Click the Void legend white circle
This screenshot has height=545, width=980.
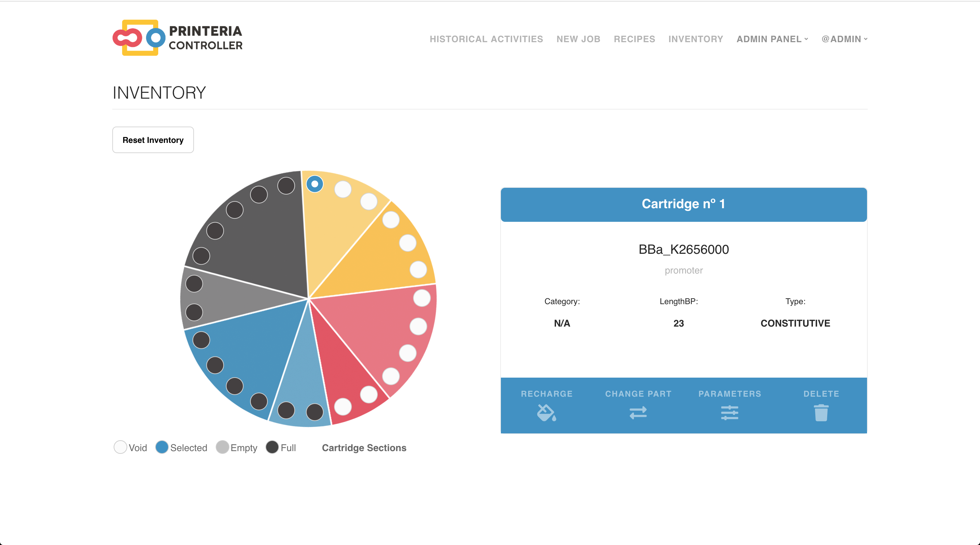tap(120, 447)
